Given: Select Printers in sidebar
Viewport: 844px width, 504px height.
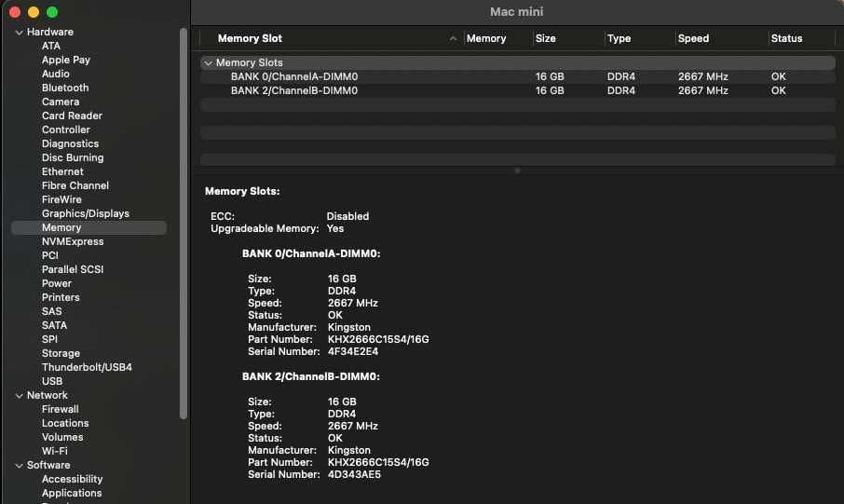Looking at the screenshot, I should [61, 298].
